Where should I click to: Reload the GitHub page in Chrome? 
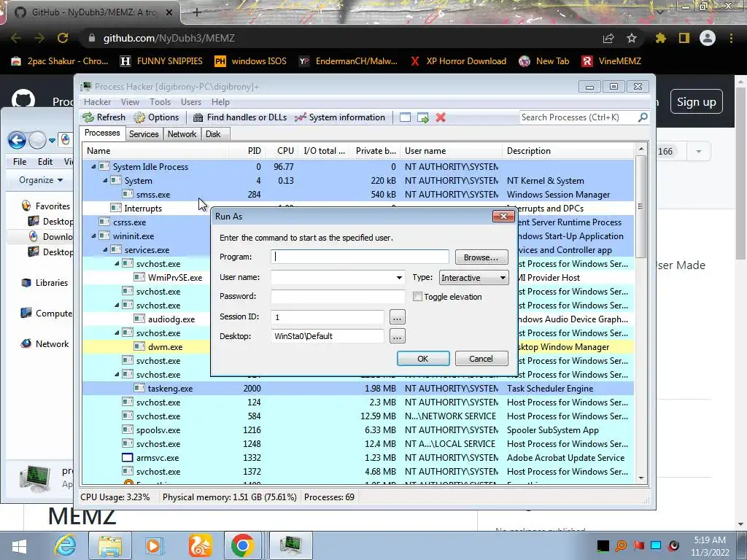(x=63, y=38)
